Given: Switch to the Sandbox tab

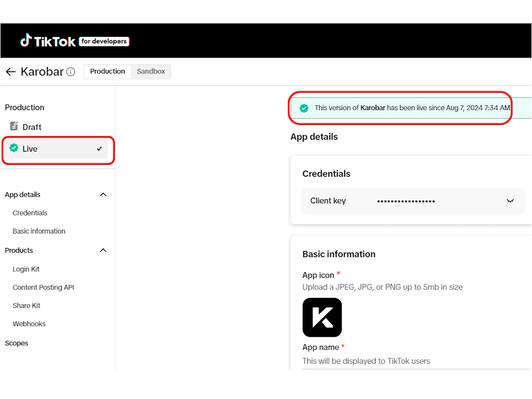Looking at the screenshot, I should 151,72.
